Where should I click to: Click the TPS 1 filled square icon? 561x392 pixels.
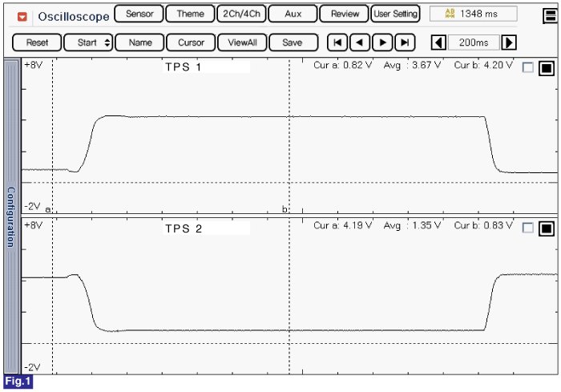coord(547,68)
